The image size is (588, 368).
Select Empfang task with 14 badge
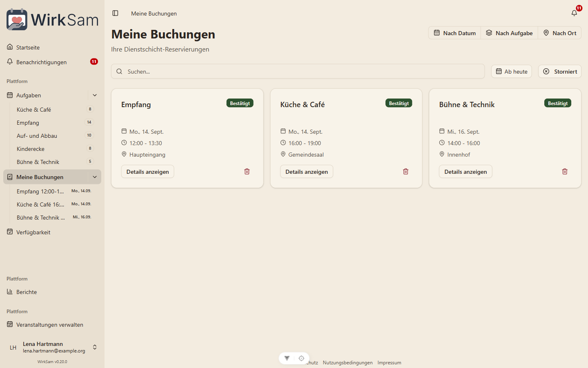56,123
